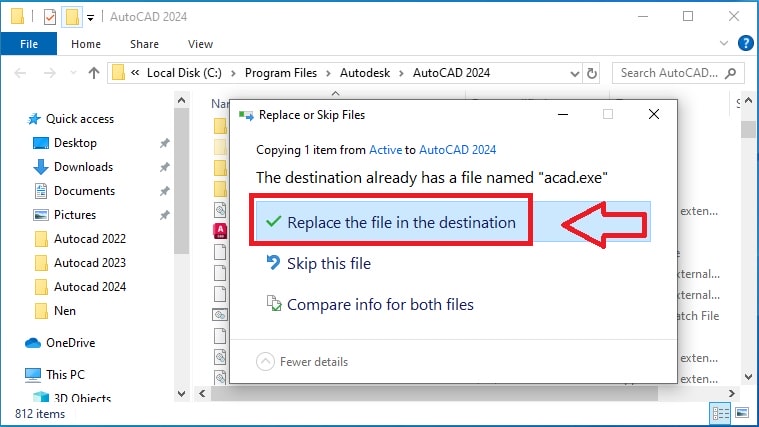Click the up arrow navigation icon

(x=94, y=73)
